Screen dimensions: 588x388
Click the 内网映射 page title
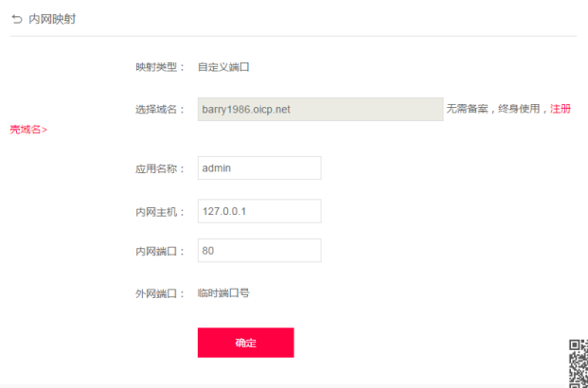(x=52, y=18)
